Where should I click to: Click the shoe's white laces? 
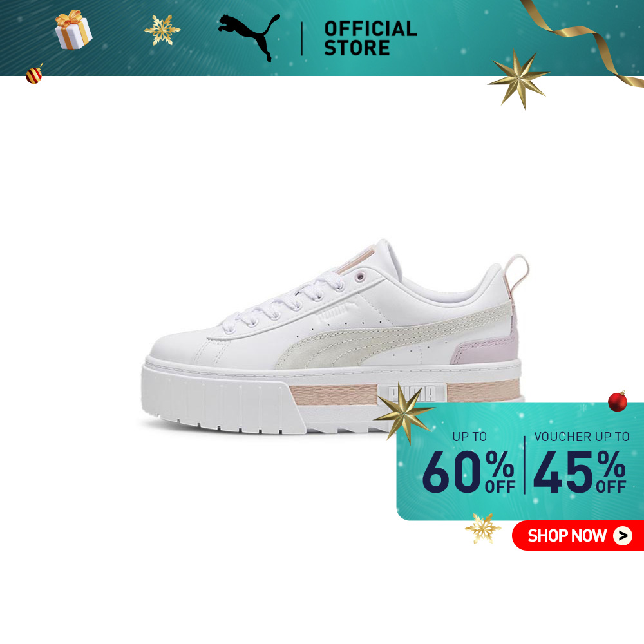tap(283, 301)
